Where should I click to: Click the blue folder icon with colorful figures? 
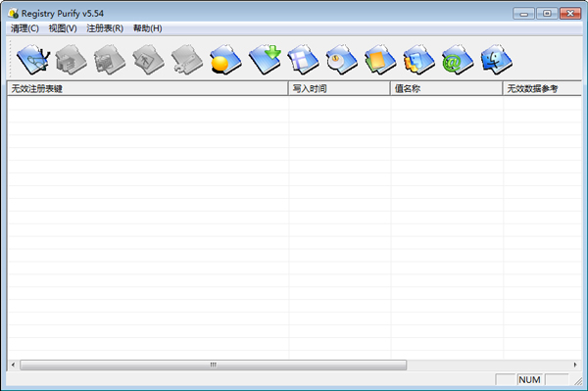418,59
